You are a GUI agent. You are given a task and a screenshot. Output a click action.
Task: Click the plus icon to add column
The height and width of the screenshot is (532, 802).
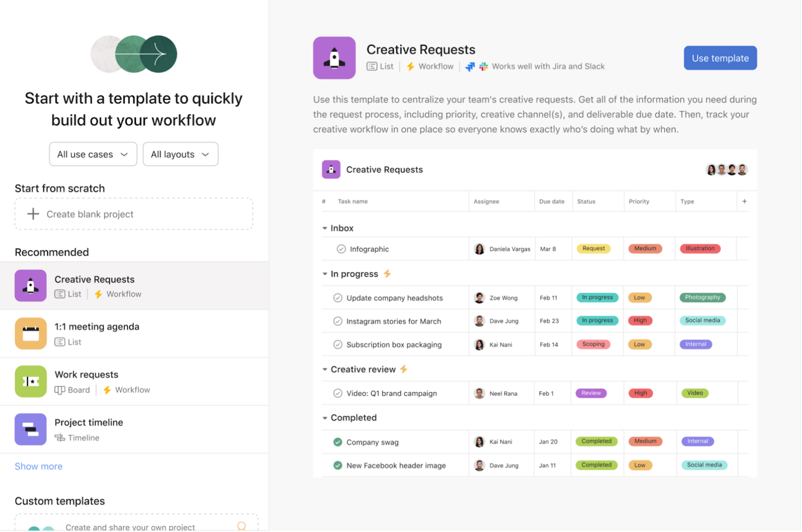[745, 201]
